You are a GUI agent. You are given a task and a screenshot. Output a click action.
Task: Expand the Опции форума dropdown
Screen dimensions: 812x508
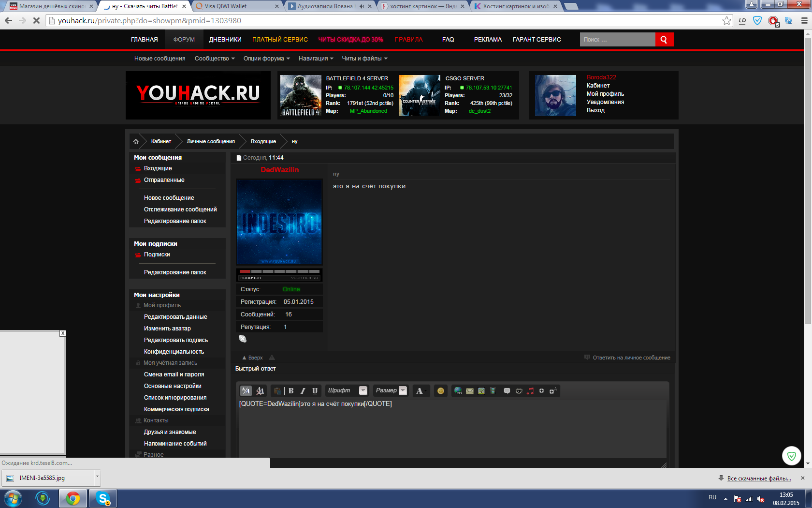point(267,59)
